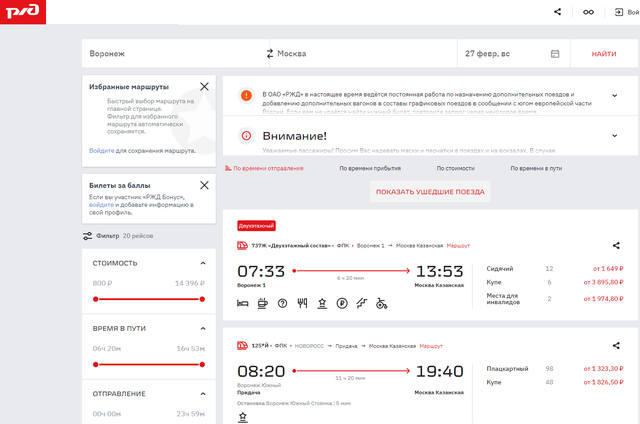The height and width of the screenshot is (424, 640).
Task: Select Сидячий seats from 1 649 ₽
Action: (555, 269)
